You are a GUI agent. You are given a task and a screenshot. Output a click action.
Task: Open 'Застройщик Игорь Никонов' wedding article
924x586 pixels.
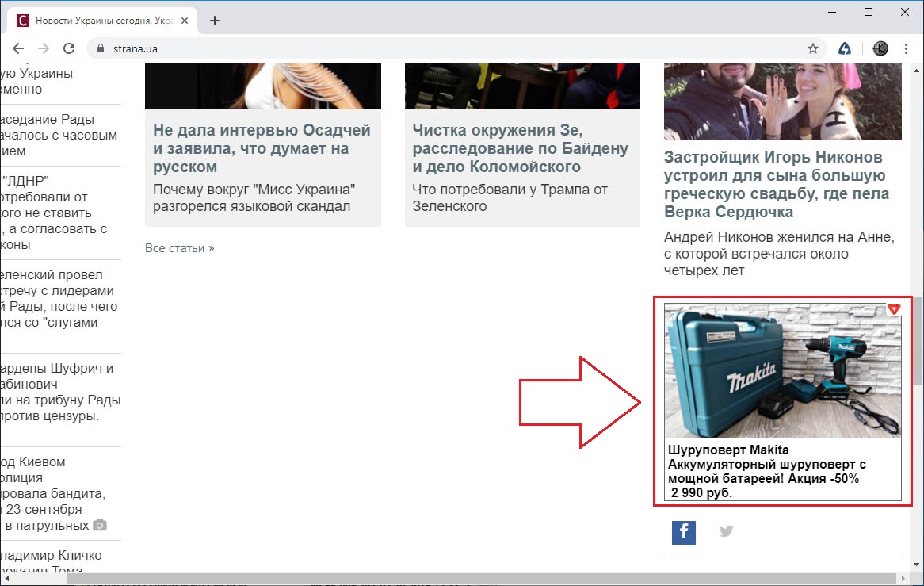pyautogui.click(x=777, y=184)
